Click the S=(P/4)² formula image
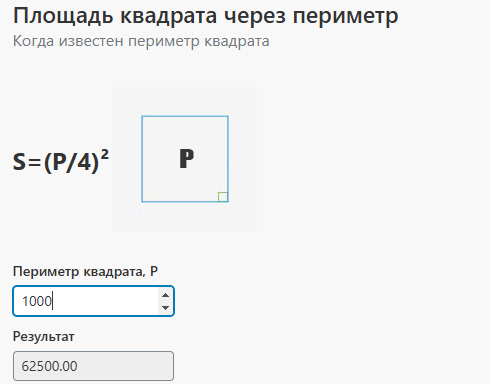 (61, 161)
